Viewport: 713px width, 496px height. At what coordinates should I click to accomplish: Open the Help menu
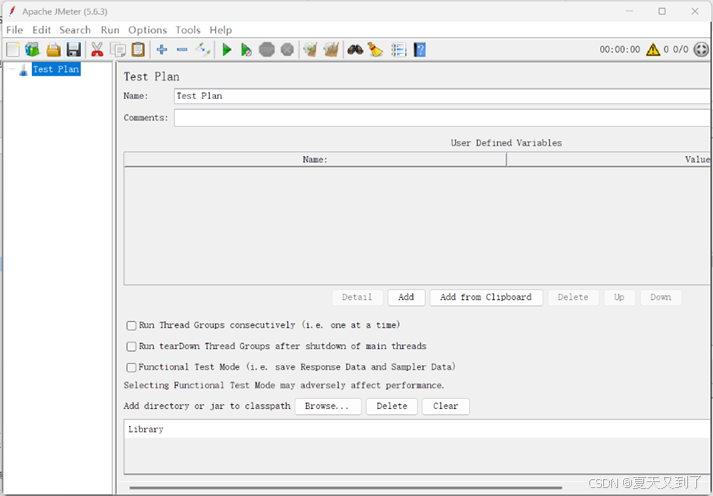221,30
